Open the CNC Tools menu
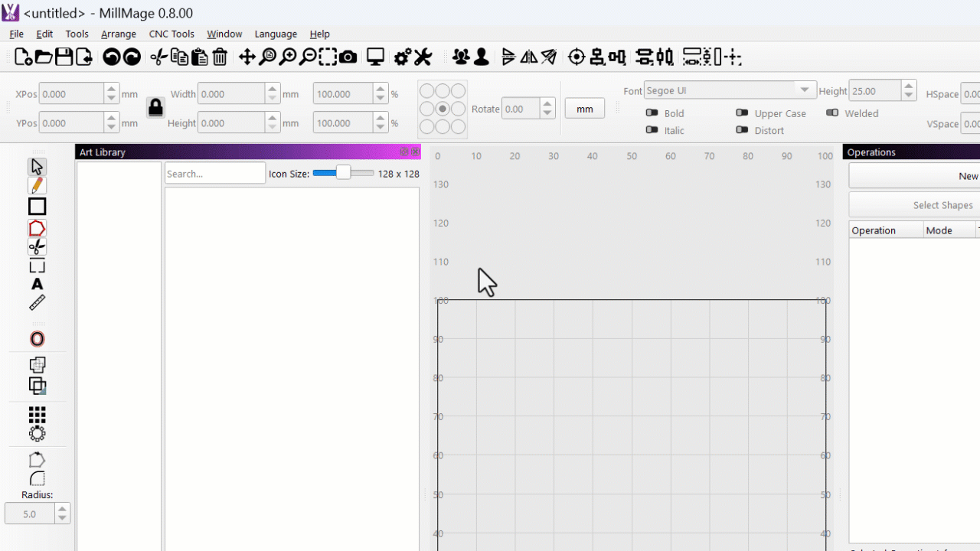 pos(171,34)
